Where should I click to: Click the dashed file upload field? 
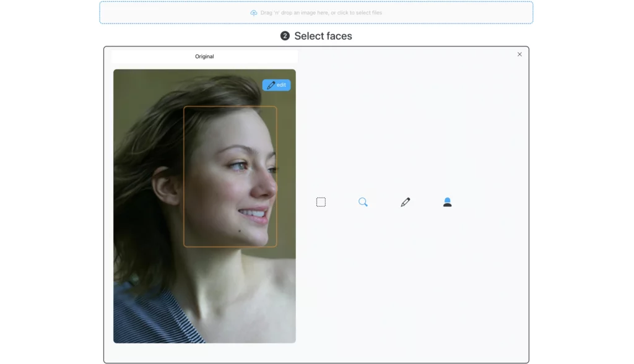tap(316, 12)
